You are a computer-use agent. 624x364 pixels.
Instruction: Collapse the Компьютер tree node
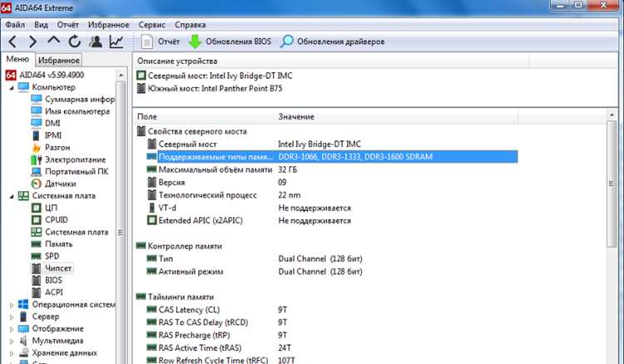tap(12, 87)
